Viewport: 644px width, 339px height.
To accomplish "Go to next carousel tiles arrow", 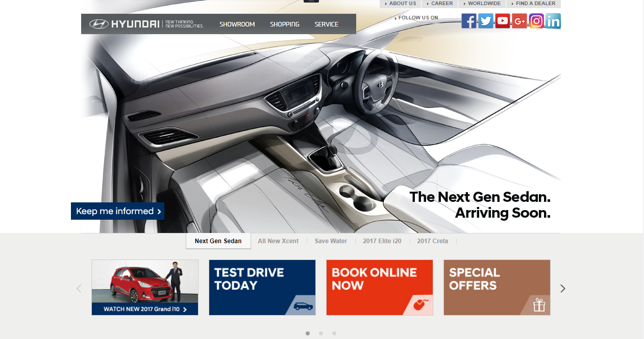I will (x=563, y=289).
